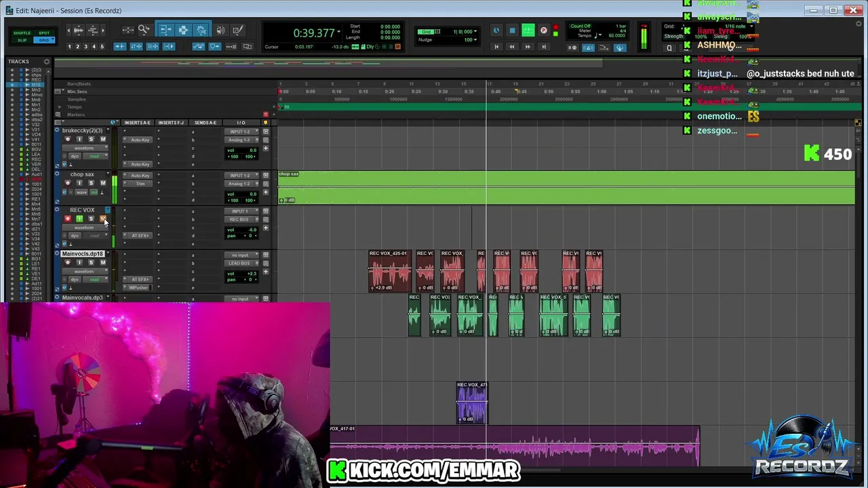Open IMPusher insert on Mainvocls.dp18
The width and height of the screenshot is (868, 488).
click(139, 287)
